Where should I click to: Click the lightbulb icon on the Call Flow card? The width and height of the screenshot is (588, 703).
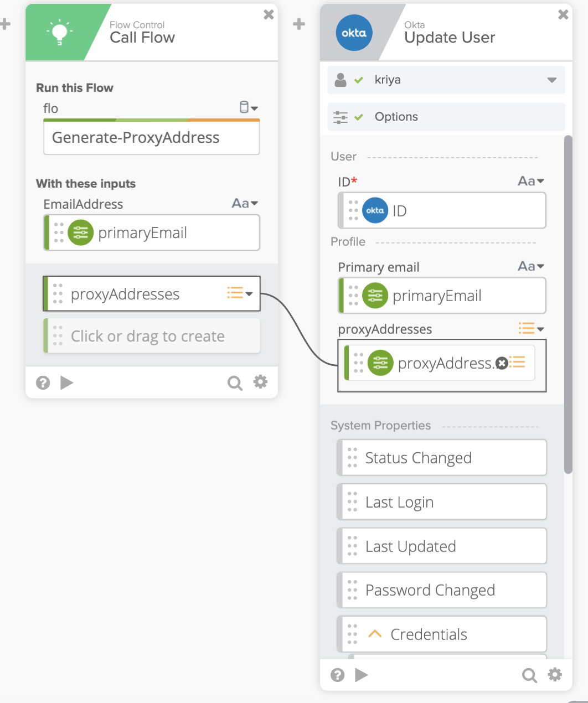59,32
